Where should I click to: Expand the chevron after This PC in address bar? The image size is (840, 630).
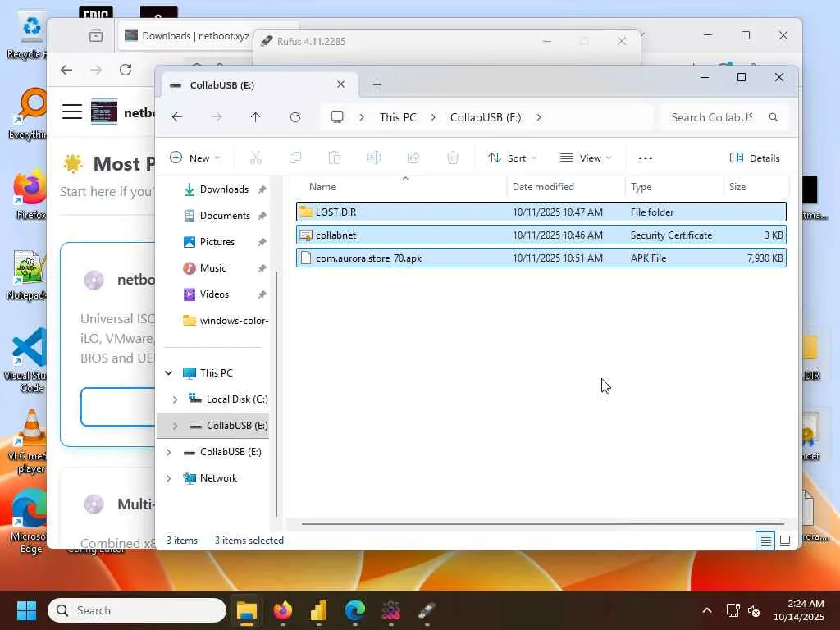[x=433, y=117]
